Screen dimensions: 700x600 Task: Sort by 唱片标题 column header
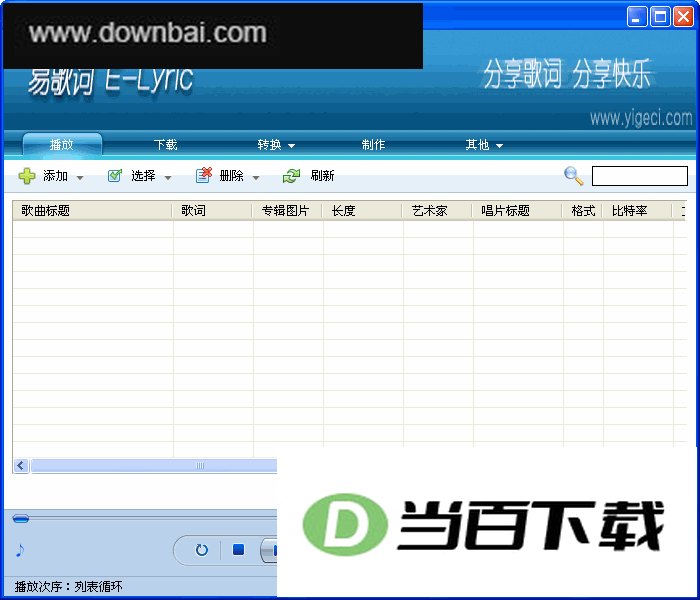click(517, 210)
